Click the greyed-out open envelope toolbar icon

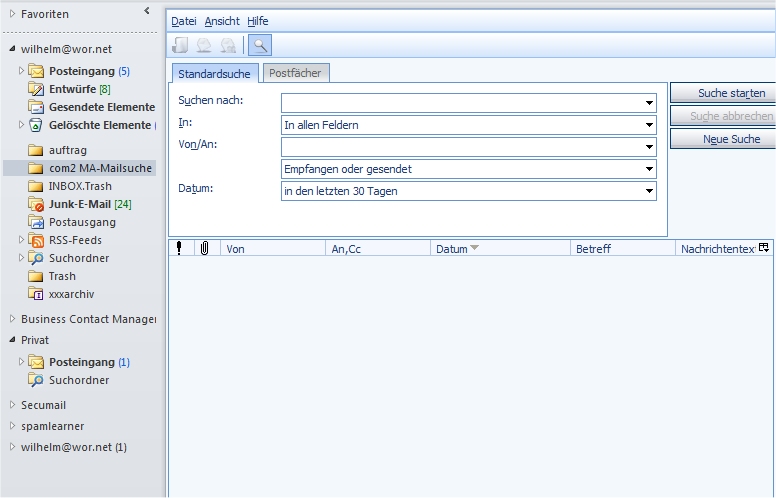point(204,46)
